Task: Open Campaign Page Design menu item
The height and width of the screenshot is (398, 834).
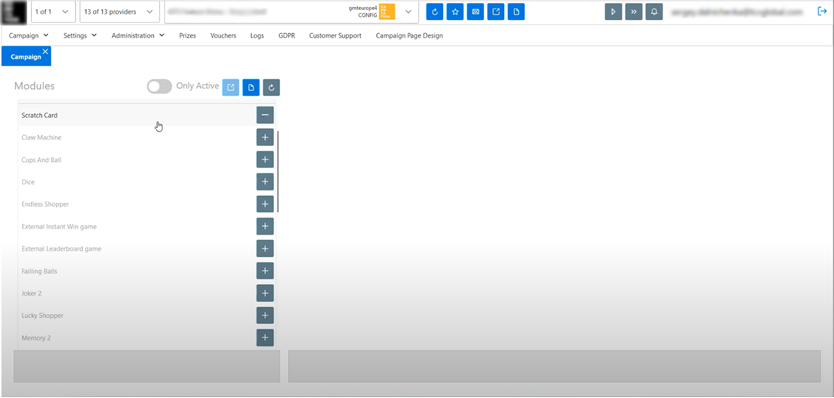Action: (409, 36)
